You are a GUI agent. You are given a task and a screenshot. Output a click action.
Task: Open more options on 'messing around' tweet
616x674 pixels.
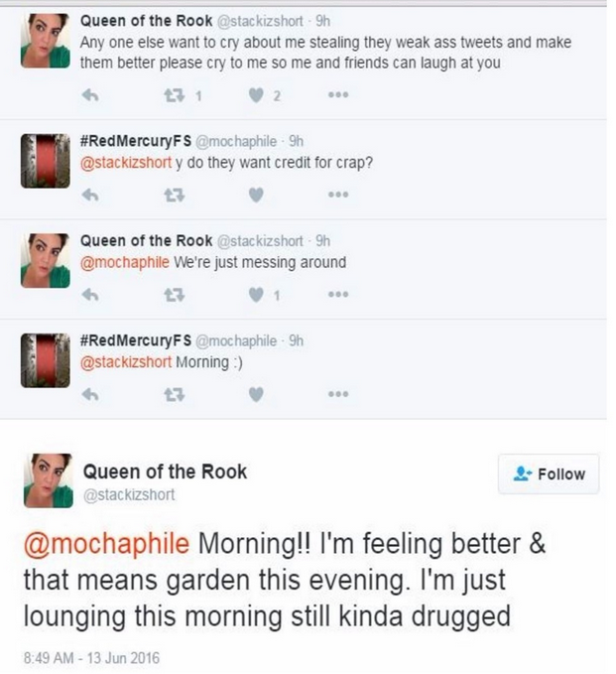[x=340, y=295]
